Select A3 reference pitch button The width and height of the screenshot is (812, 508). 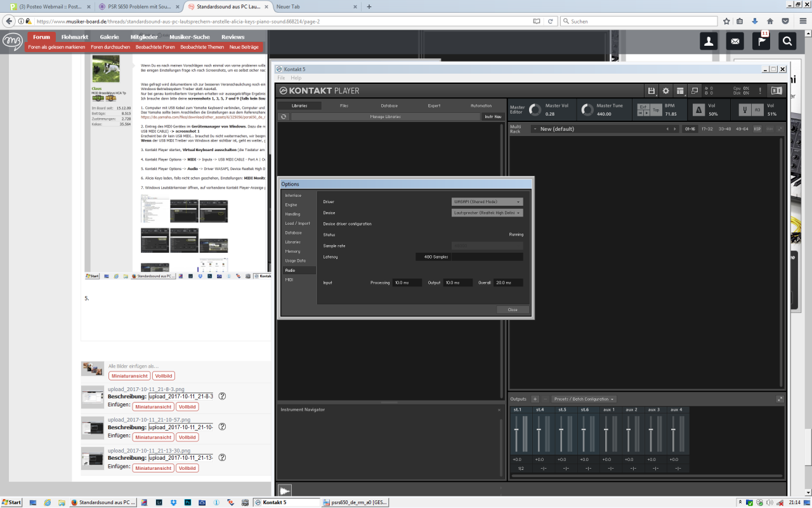[x=757, y=110]
